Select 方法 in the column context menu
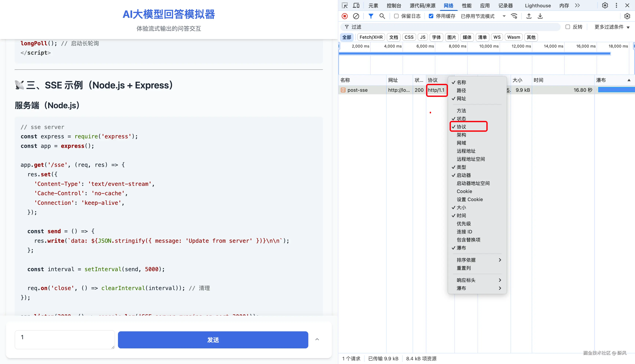 461,110
